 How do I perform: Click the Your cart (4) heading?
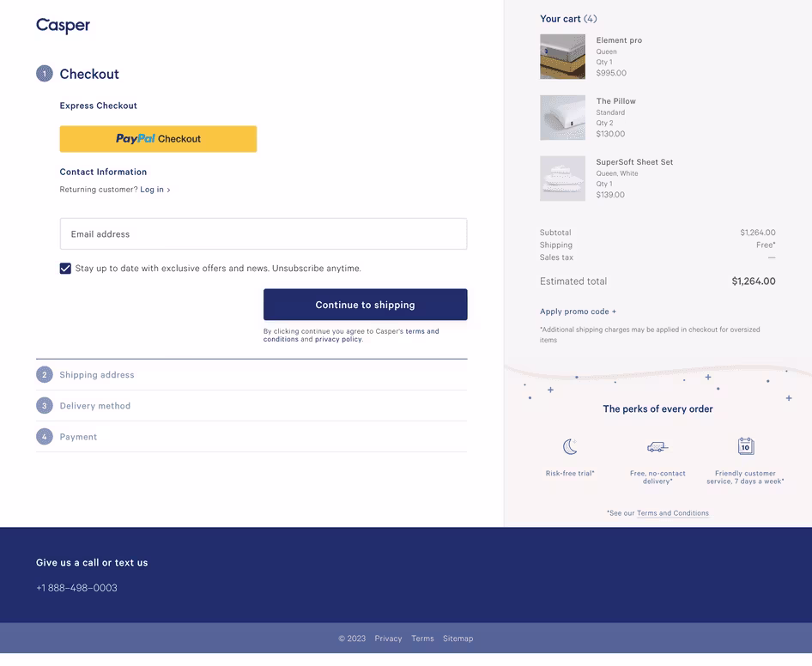coord(568,19)
